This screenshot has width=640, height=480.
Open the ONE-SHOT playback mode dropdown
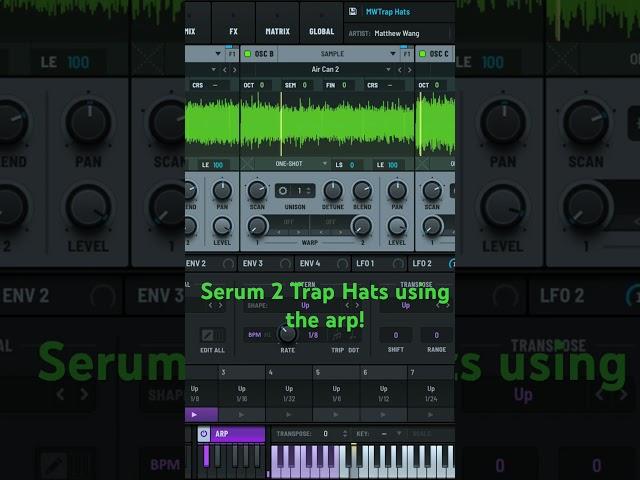click(x=292, y=164)
